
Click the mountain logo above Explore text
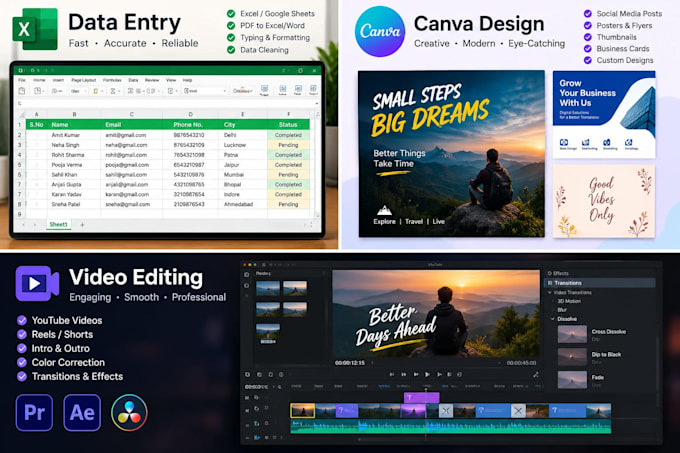(384, 211)
